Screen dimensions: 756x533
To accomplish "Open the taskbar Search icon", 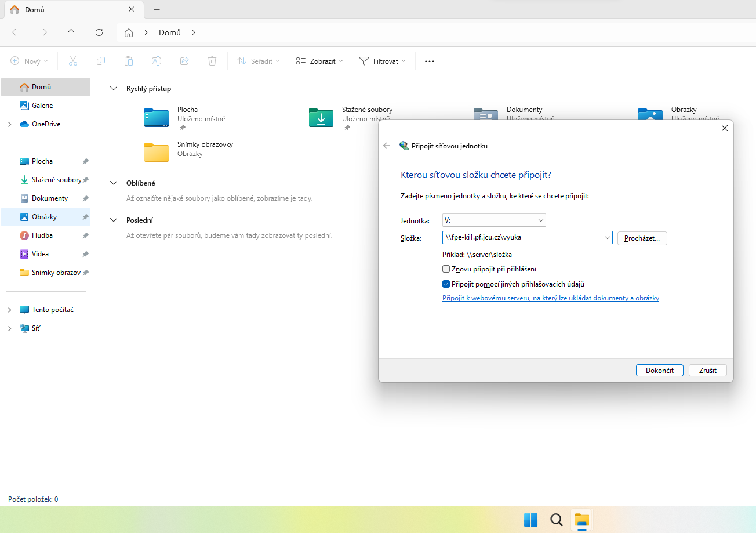I will (556, 520).
